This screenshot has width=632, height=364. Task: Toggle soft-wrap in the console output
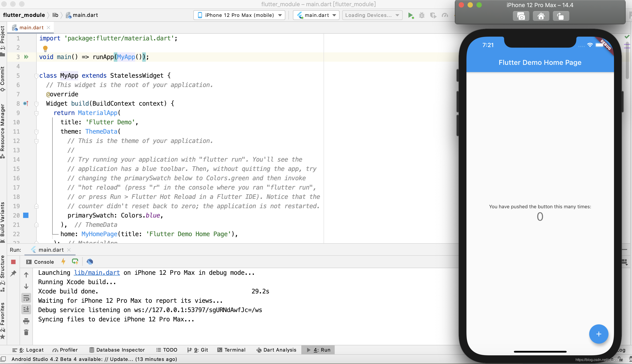pyautogui.click(x=26, y=297)
